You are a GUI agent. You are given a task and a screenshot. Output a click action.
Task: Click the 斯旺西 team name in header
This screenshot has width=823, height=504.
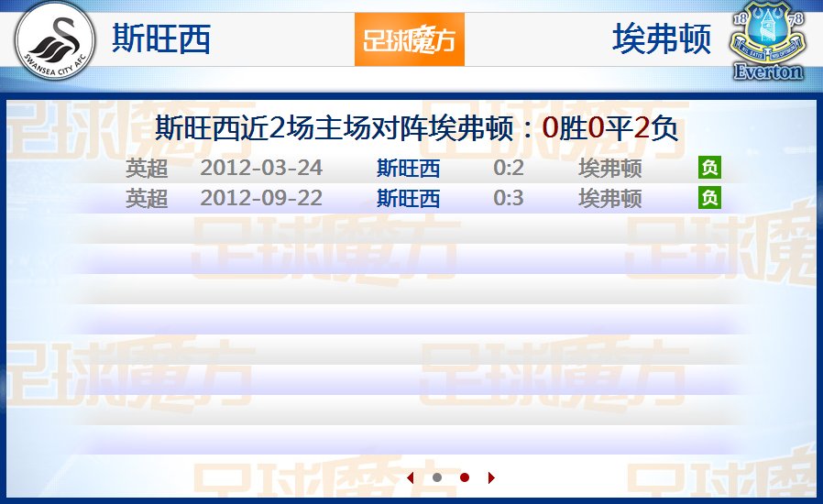161,38
